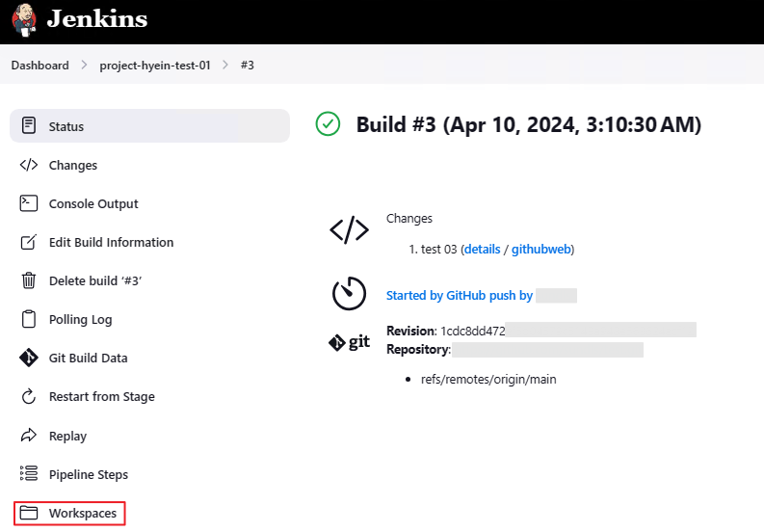
Task: Open the details link for test 03
Action: click(483, 250)
